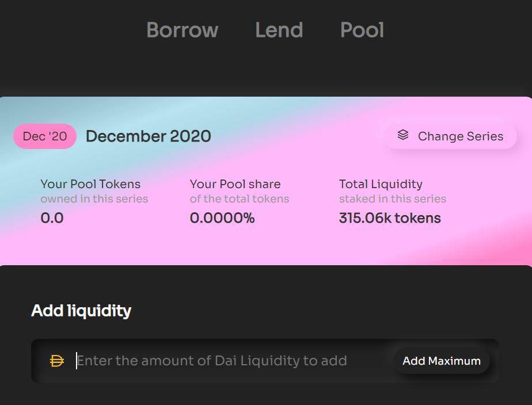Image resolution: width=532 pixels, height=405 pixels.
Task: Click the Your Pool Tokens label
Action: [90, 184]
